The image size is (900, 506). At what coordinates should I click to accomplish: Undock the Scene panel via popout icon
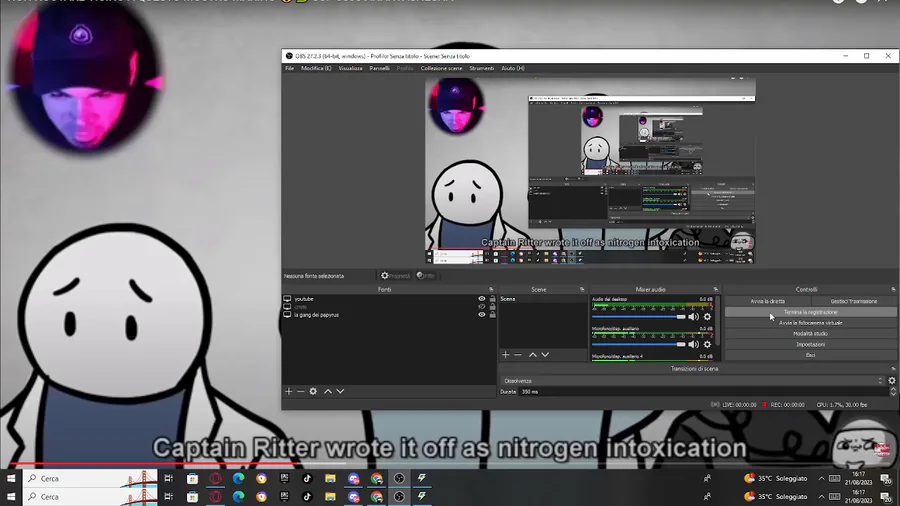click(582, 290)
